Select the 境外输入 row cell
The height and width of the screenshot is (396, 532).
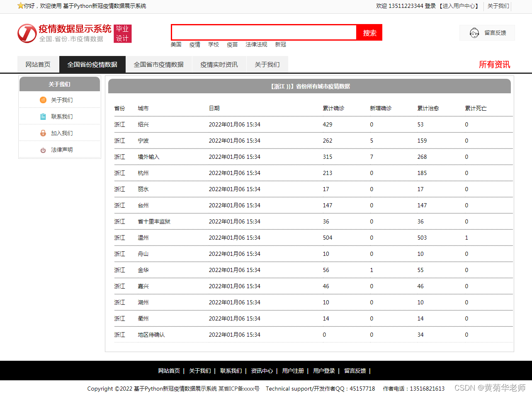[x=148, y=157]
